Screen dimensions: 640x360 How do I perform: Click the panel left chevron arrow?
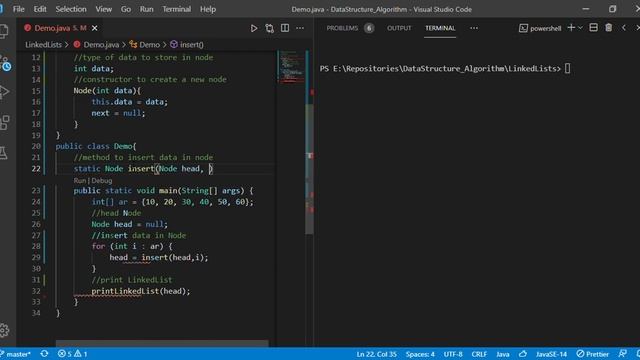tap(624, 28)
